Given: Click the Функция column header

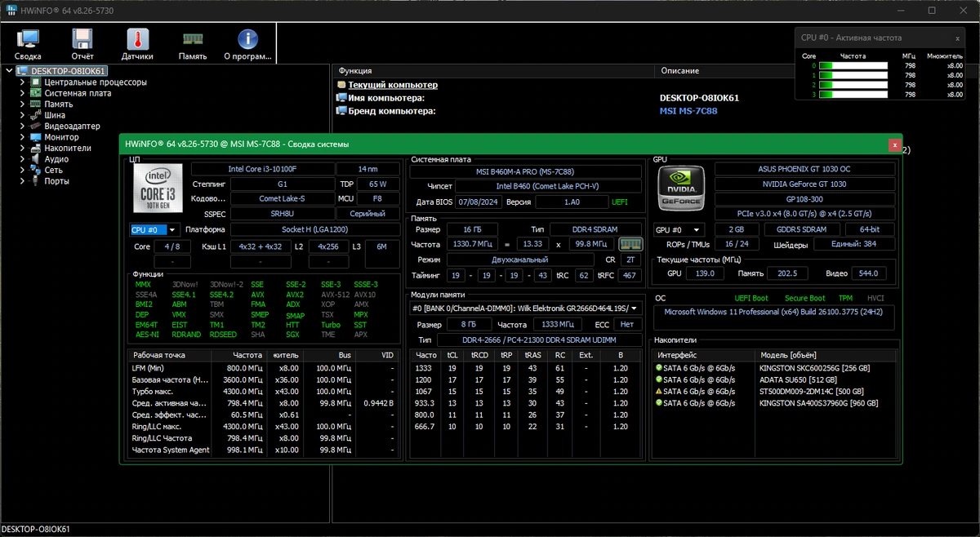Looking at the screenshot, I should point(494,71).
